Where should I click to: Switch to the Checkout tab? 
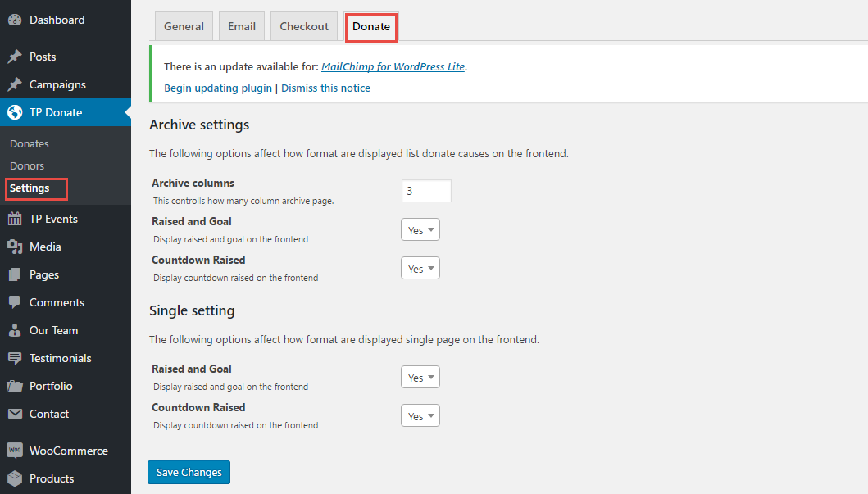[x=303, y=25]
